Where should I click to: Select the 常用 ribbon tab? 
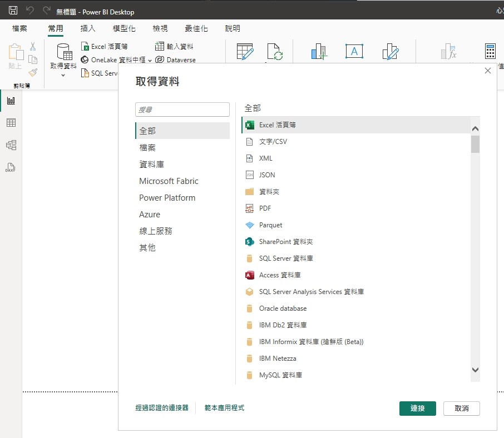click(56, 28)
